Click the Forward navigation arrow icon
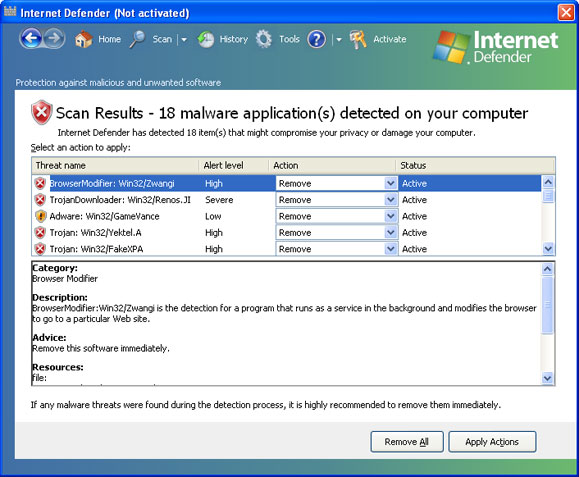The width and height of the screenshot is (579, 477). click(x=55, y=38)
